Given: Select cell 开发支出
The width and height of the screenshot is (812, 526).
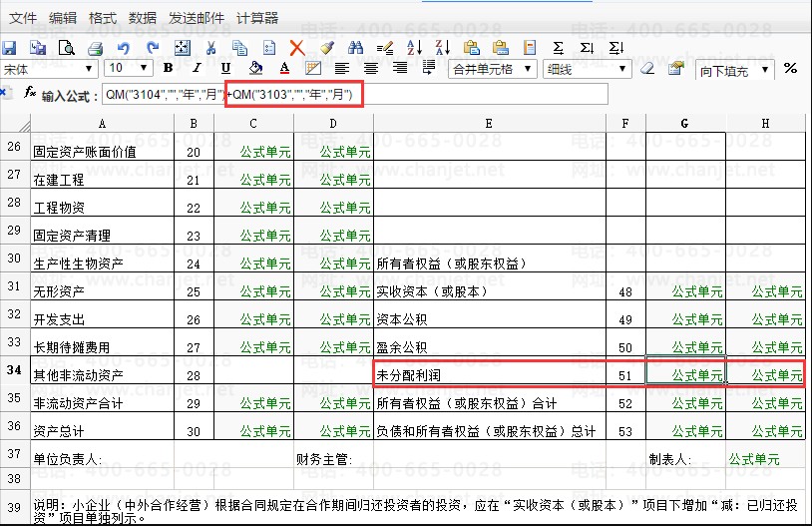Looking at the screenshot, I should 102,314.
